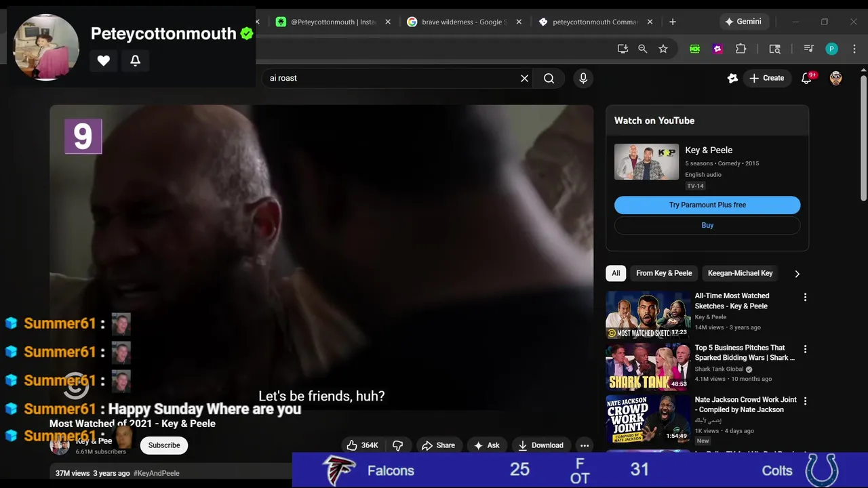The width and height of the screenshot is (868, 488).
Task: Open a new browser tab with plus
Action: 673,22
